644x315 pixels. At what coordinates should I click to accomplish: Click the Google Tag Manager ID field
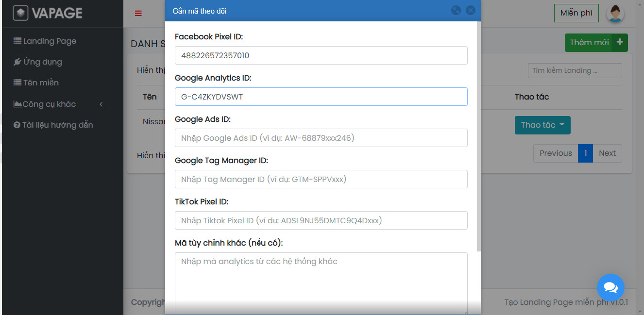(321, 179)
